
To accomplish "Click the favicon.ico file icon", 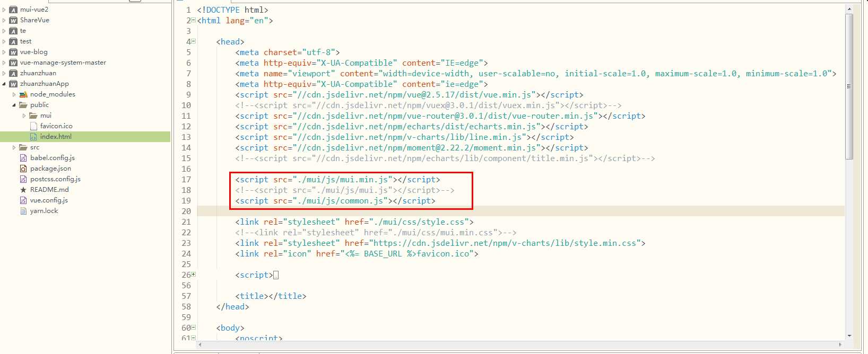I will pos(34,126).
